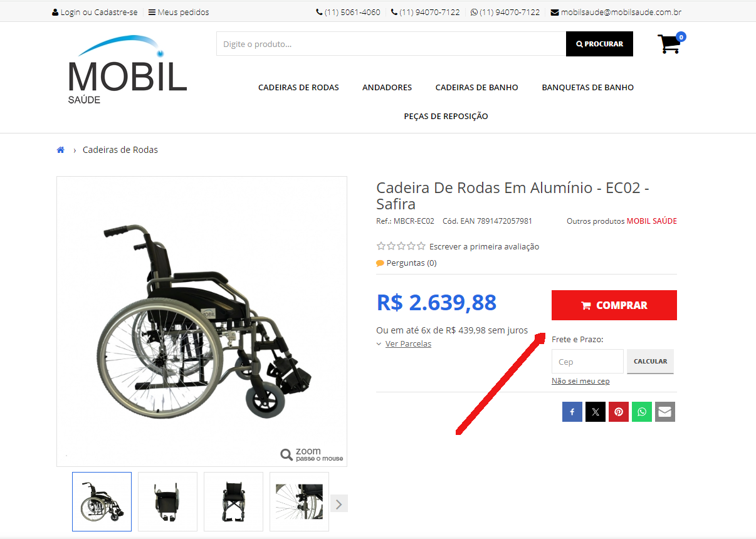Select the front-view wheelchair thumbnail
This screenshot has width=756, height=539.
click(x=233, y=501)
